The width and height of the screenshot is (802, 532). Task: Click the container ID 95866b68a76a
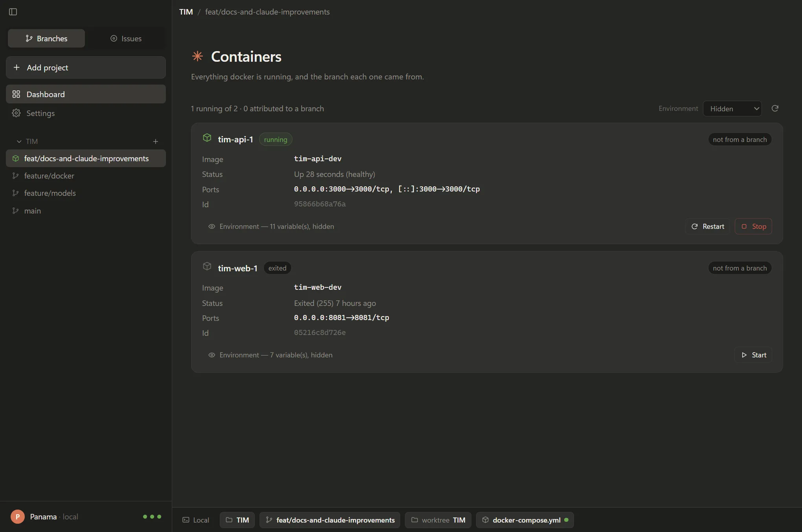(320, 204)
